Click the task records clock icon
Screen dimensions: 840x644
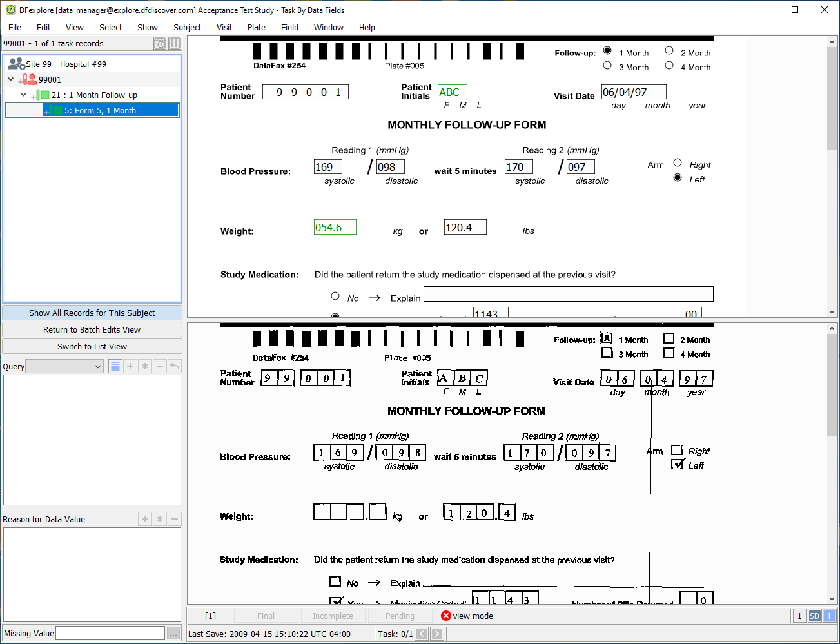coord(160,43)
